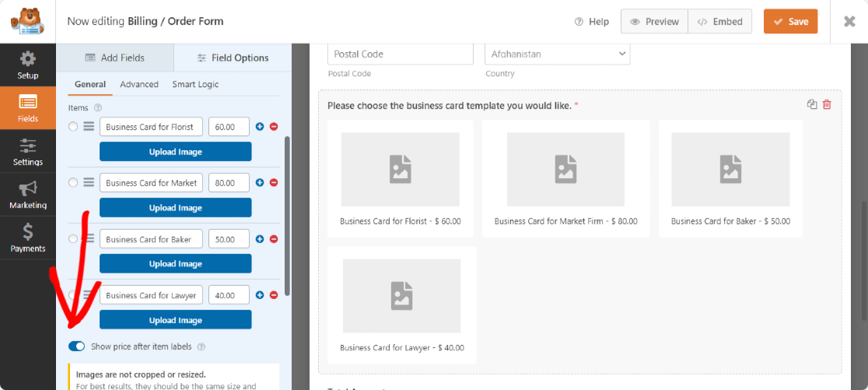Close the form builder with X
This screenshot has height=390, width=868.
[849, 22]
